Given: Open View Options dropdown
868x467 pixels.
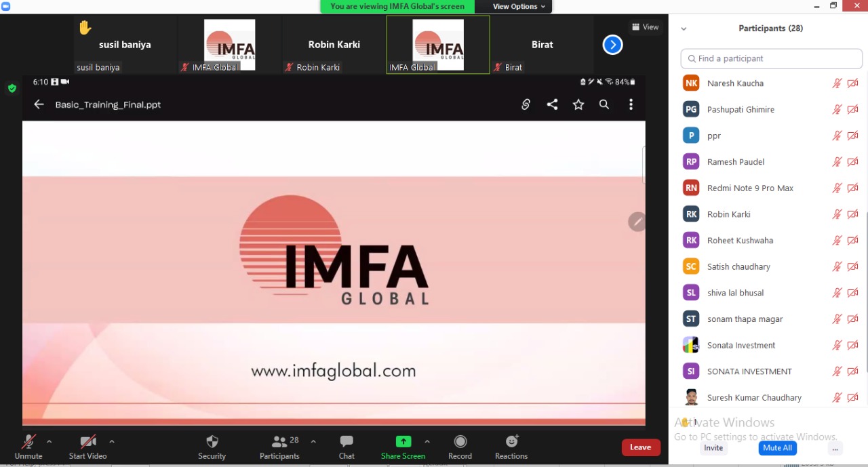Looking at the screenshot, I should click(519, 7).
